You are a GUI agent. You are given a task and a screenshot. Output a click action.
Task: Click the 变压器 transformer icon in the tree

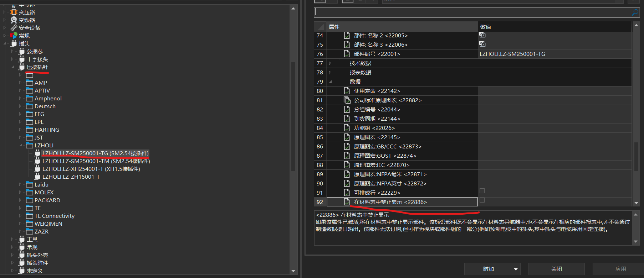point(14,12)
